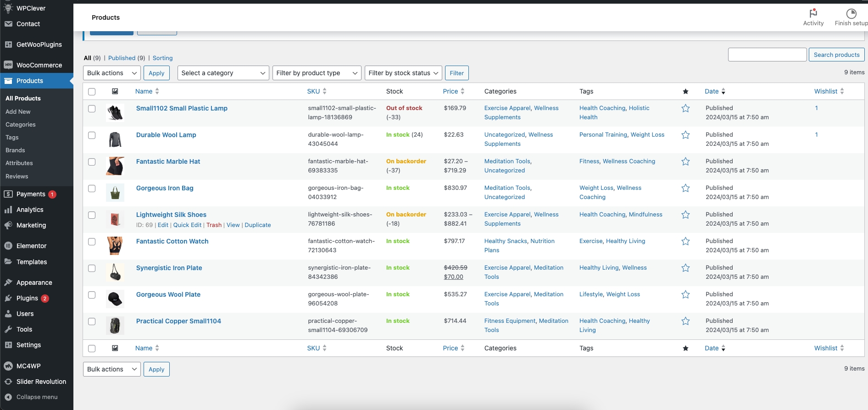
Task: Expand the Select a category dropdown
Action: pos(223,73)
